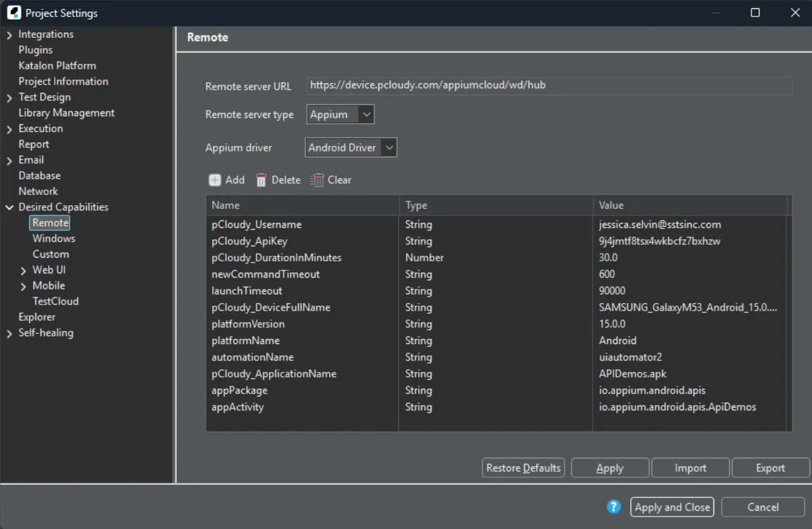Screen dimensions: 812x529
Task: Click the API key value cell
Action: 660,241
